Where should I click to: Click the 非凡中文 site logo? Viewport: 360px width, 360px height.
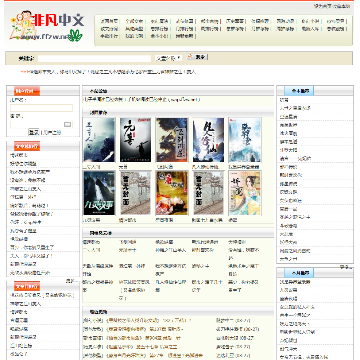click(x=47, y=27)
